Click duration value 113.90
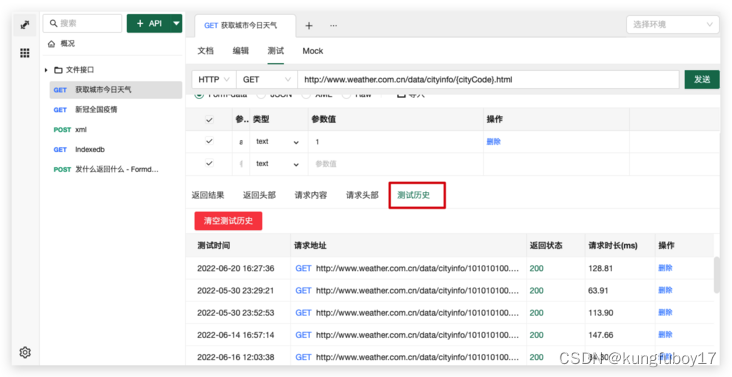This screenshot has width=732, height=377. [600, 313]
